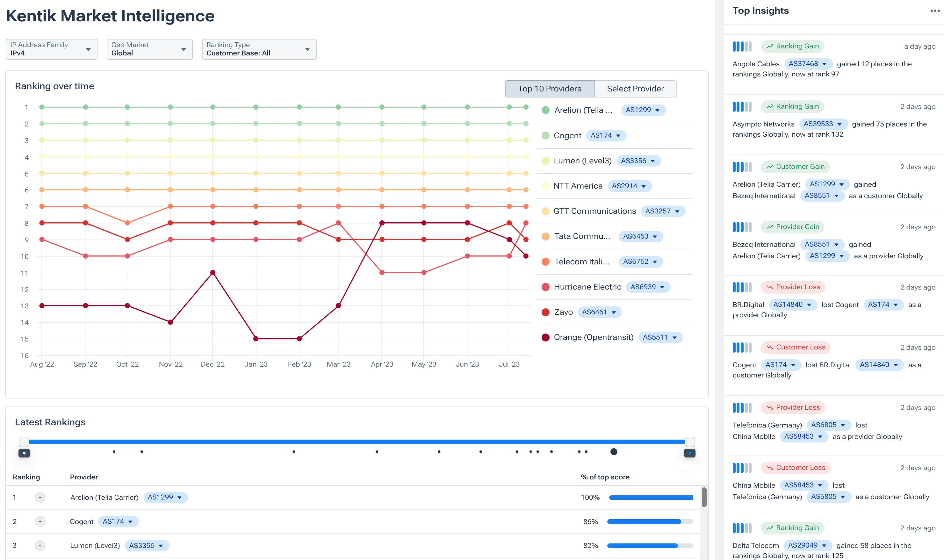Click the left handle of the Latest Rankings slider
Viewport: 944px width, 560px height.
[x=24, y=441]
